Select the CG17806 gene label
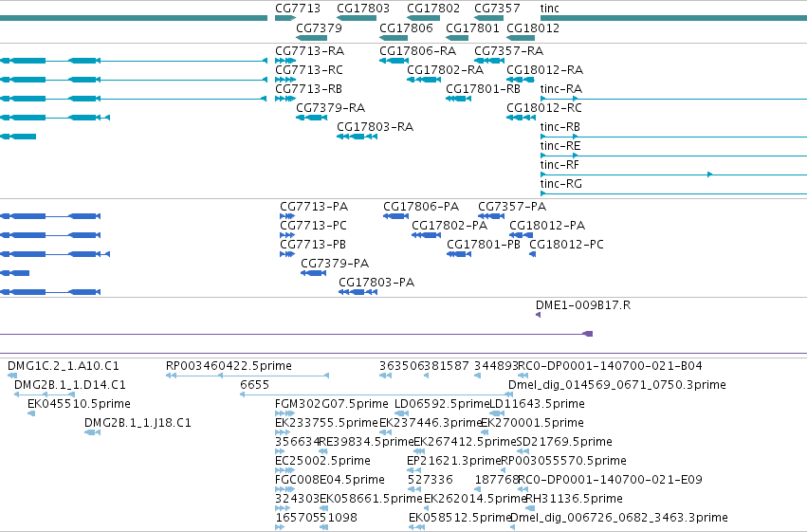This screenshot has height=532, width=807. 406,28
